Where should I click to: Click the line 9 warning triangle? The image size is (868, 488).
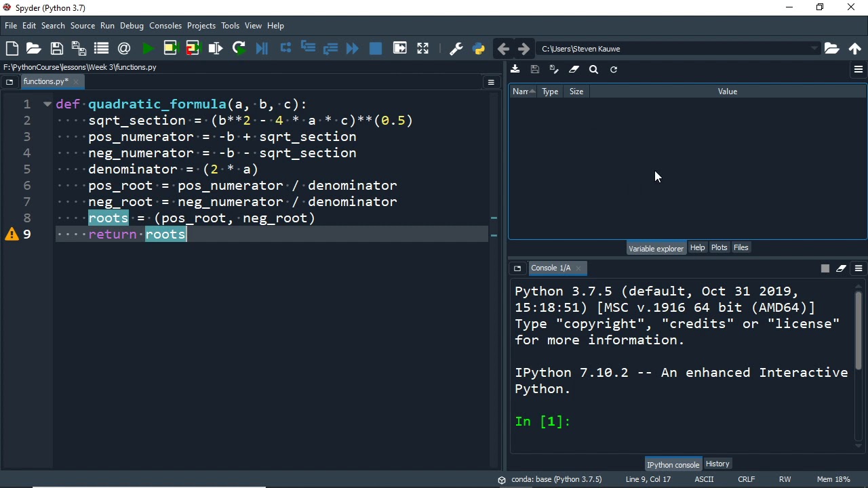click(12, 235)
